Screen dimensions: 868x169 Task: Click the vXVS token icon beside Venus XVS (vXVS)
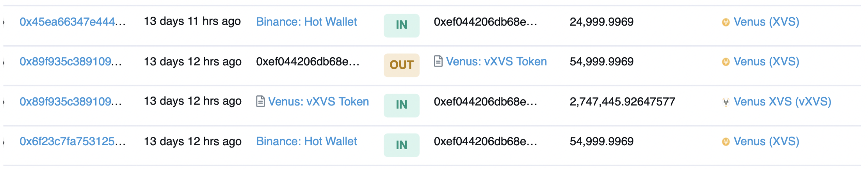coord(726,102)
